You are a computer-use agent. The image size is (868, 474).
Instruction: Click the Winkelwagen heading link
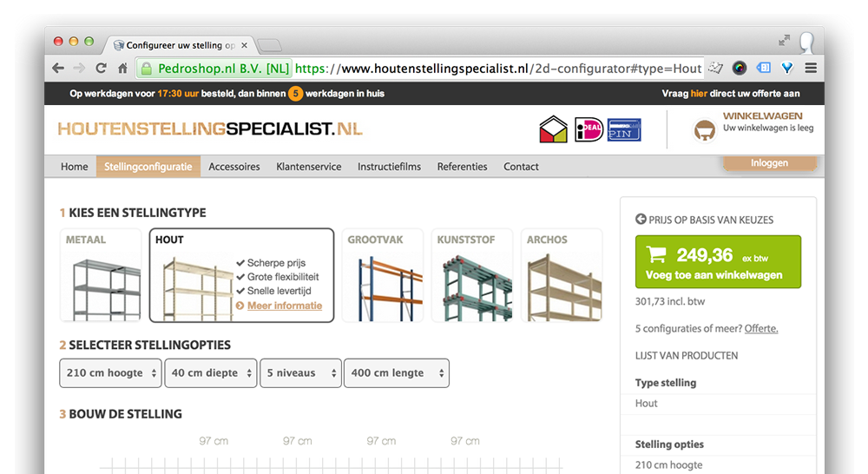[x=762, y=115]
